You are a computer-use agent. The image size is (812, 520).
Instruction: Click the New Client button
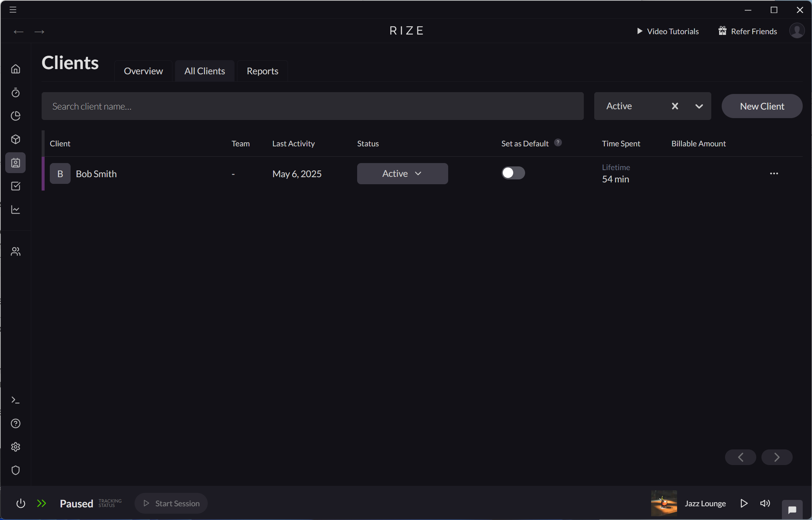click(761, 106)
